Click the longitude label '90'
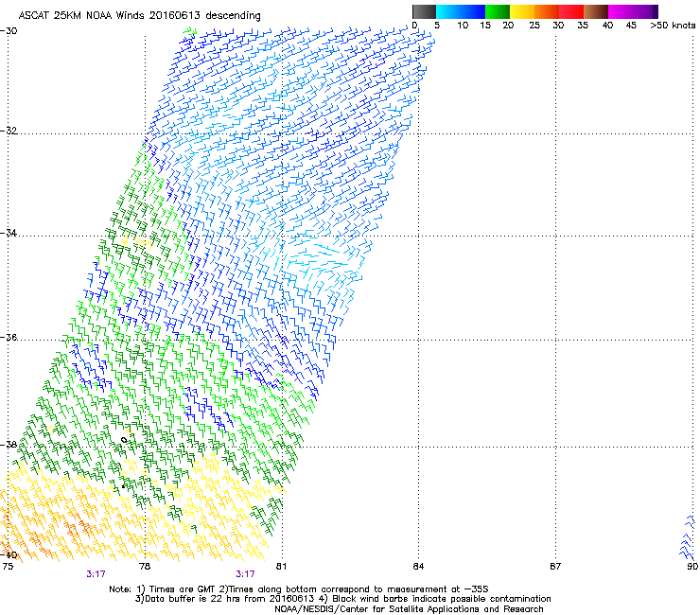This screenshot has height=615, width=700. [692, 567]
